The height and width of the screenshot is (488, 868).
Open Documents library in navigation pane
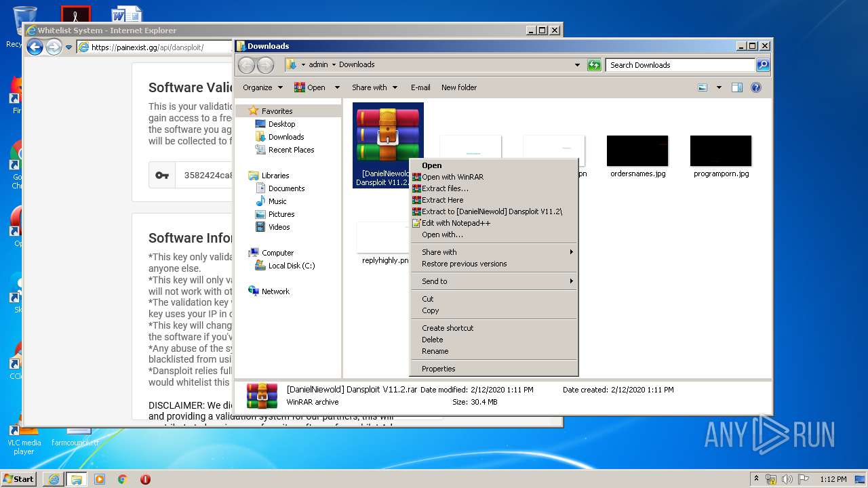279,188
